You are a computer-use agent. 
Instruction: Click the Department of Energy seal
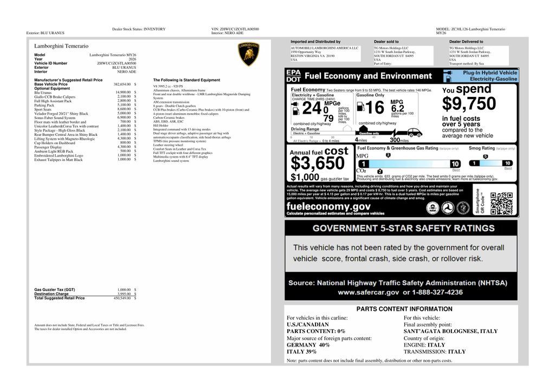pos(463,208)
